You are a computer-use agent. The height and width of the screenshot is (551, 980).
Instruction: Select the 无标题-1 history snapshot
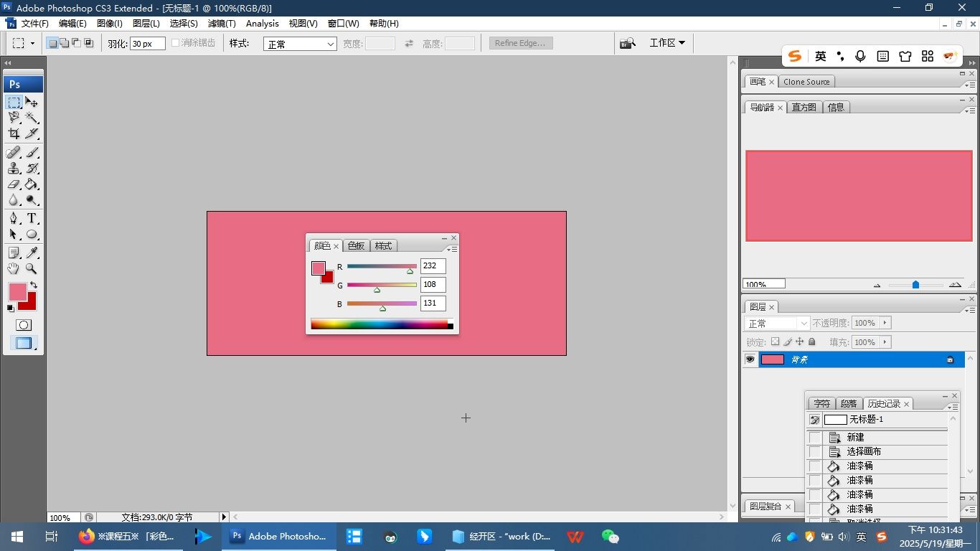tap(877, 420)
